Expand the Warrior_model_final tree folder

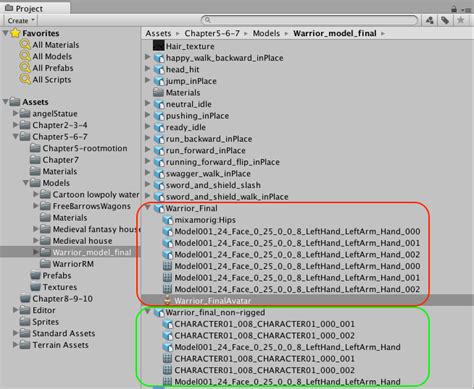coord(36,252)
